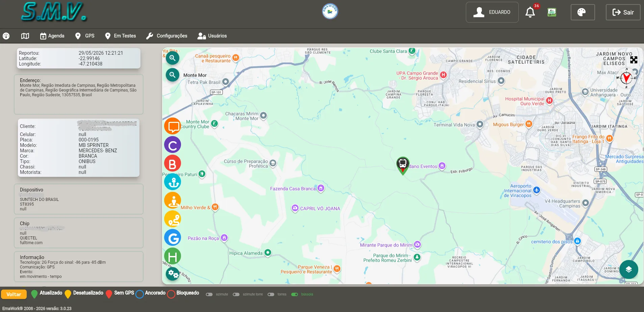Image resolution: width=644 pixels, height=312 pixels.
Task: Toggle map fullscreen
Action: pyautogui.click(x=634, y=60)
